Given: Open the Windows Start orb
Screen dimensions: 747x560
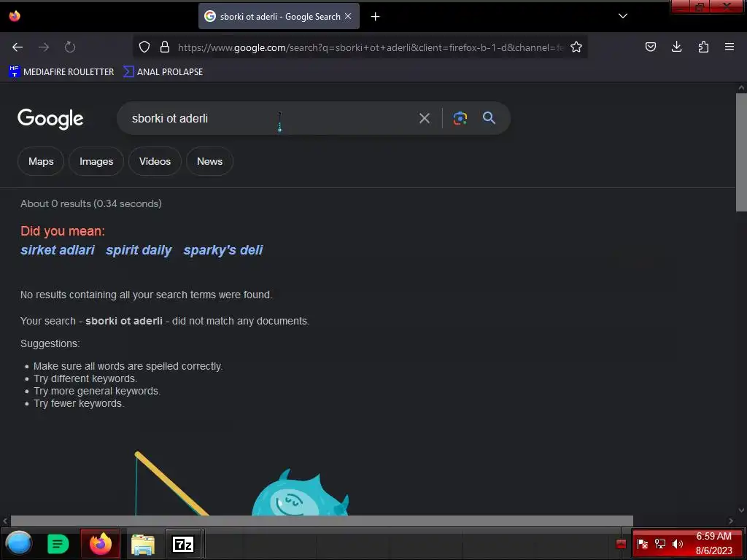Looking at the screenshot, I should [x=19, y=543].
